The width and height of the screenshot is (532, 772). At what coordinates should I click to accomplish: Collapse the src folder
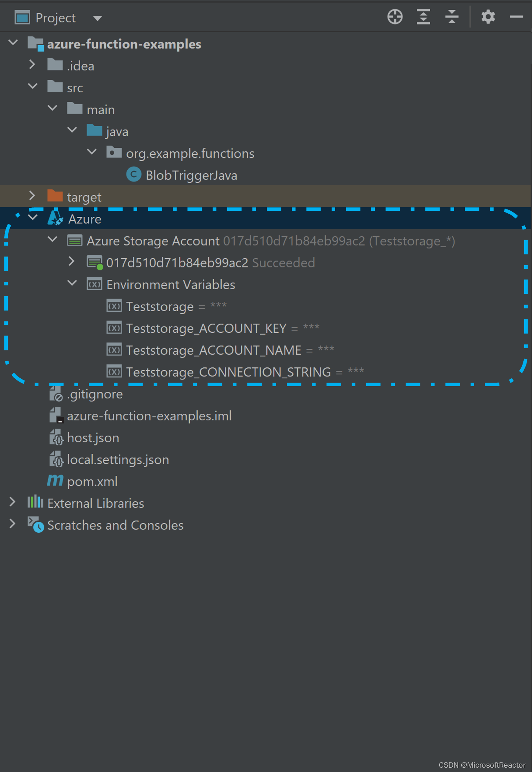(33, 86)
